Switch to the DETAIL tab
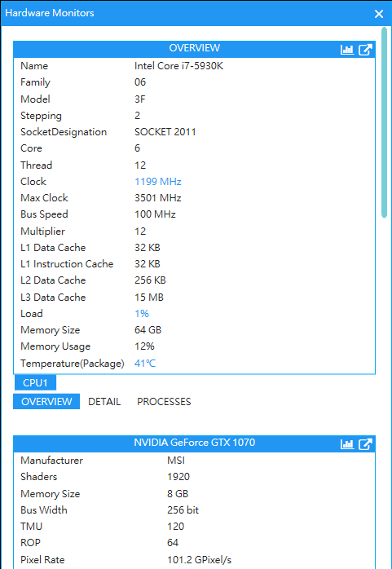 [x=104, y=402]
